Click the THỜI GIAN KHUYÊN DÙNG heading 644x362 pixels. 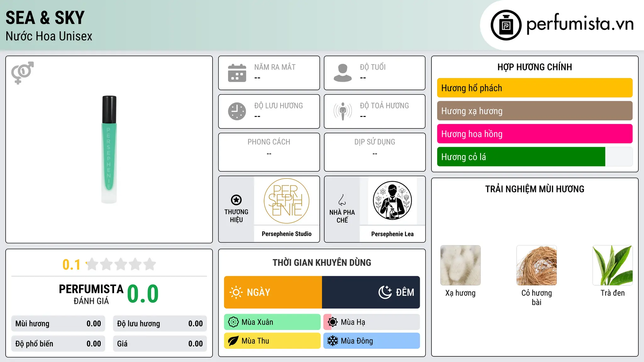[322, 263]
